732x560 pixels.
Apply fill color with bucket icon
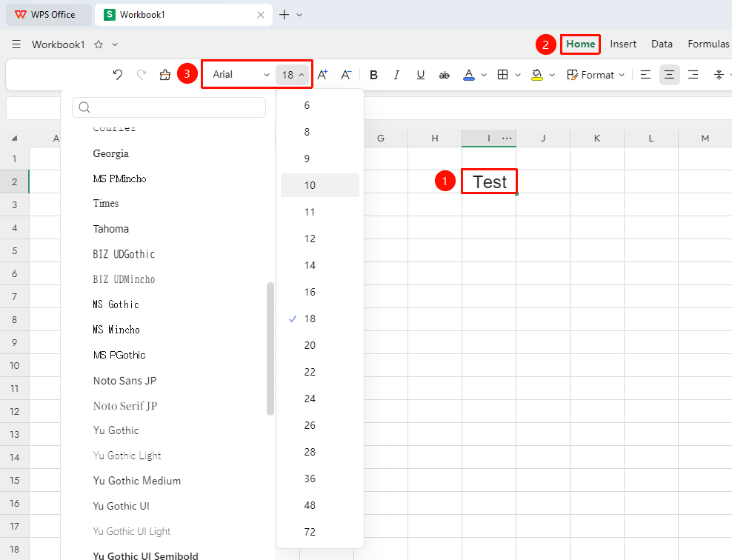(537, 75)
